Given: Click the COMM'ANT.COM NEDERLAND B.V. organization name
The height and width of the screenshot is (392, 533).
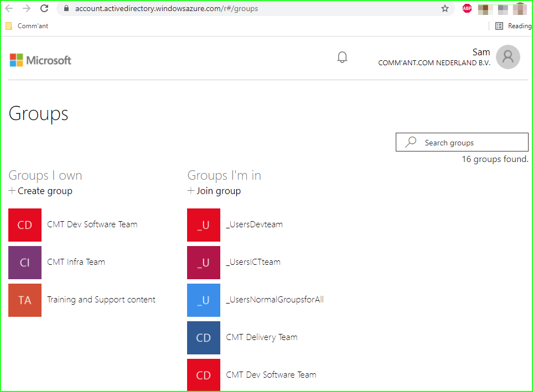Looking at the screenshot, I should [434, 63].
